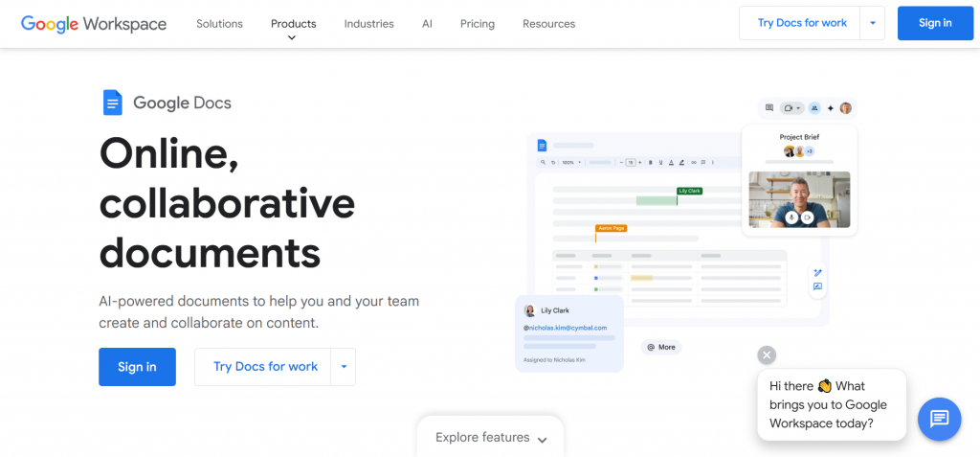Viewport: 980px width, 457px height.
Task: Click the magic pen suggest icon
Action: [x=817, y=272]
